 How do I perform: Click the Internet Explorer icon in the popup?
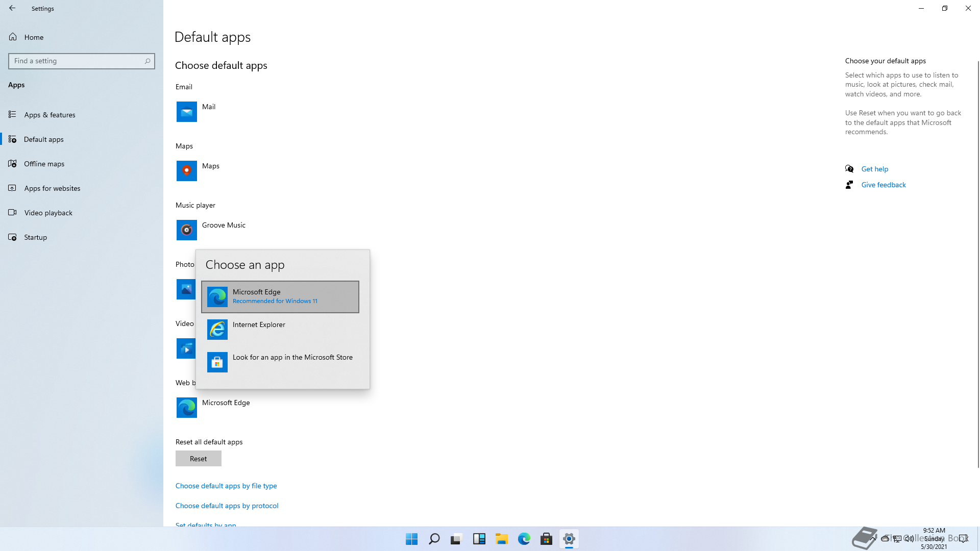[x=217, y=330]
